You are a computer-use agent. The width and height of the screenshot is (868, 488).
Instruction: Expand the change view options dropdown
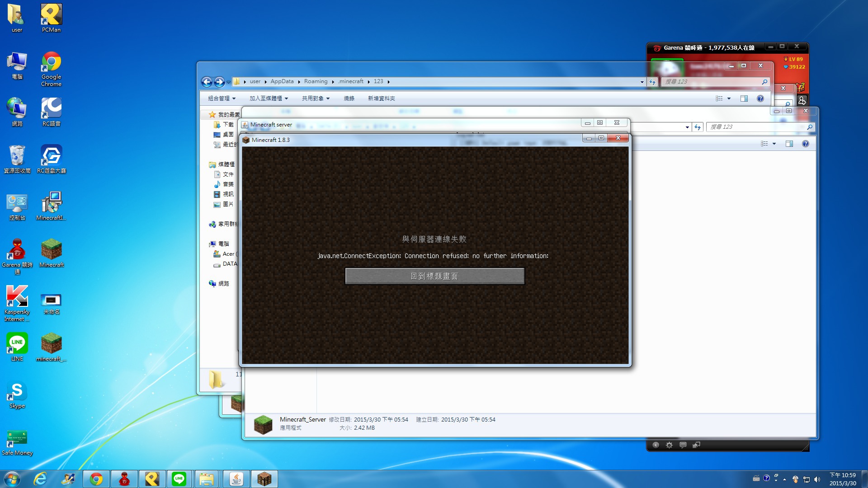click(x=729, y=99)
